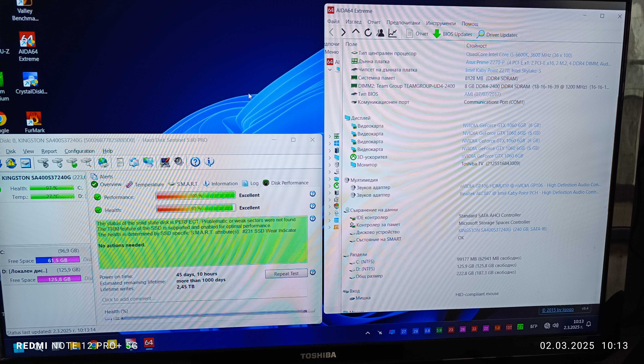Collapse the computer node in AIDA64 tree

330,70
